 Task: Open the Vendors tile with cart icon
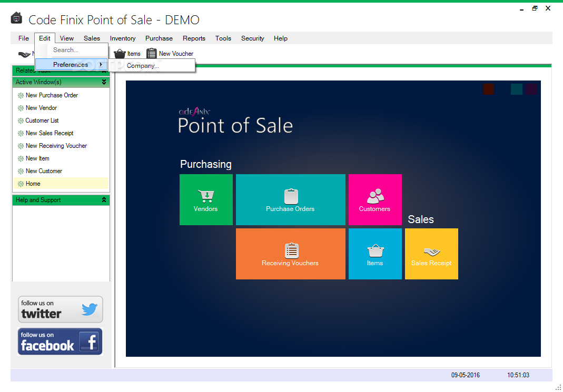click(x=206, y=200)
